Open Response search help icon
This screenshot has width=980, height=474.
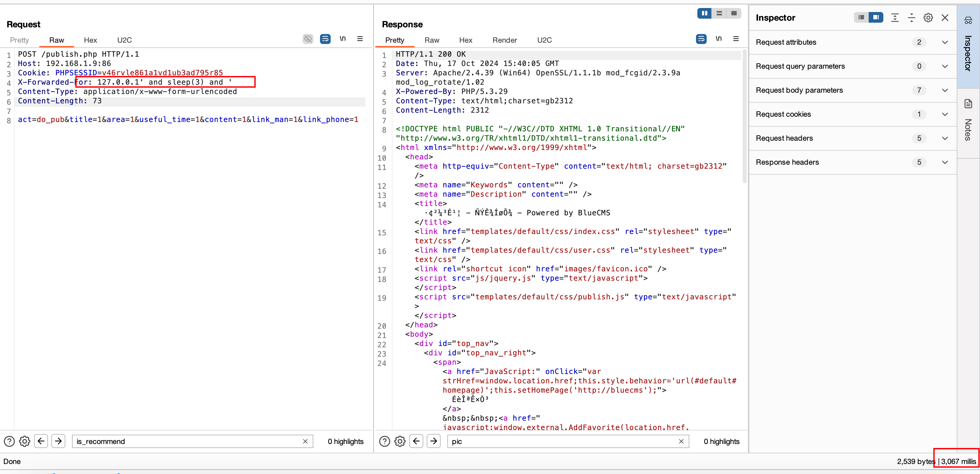(x=385, y=441)
